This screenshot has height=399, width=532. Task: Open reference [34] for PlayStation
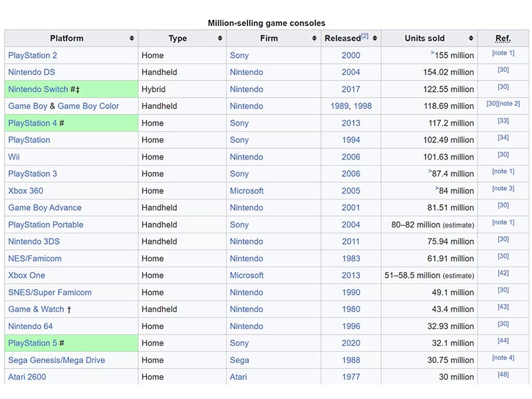coord(503,138)
